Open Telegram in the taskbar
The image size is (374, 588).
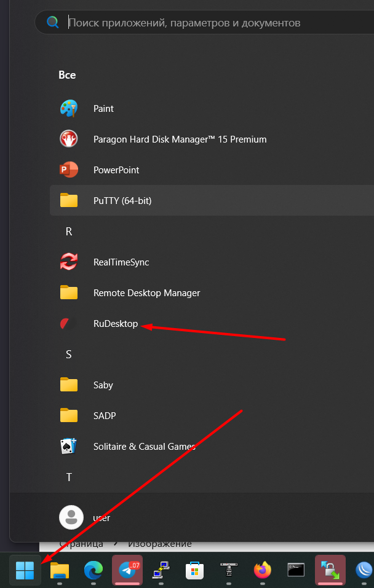[x=127, y=570]
